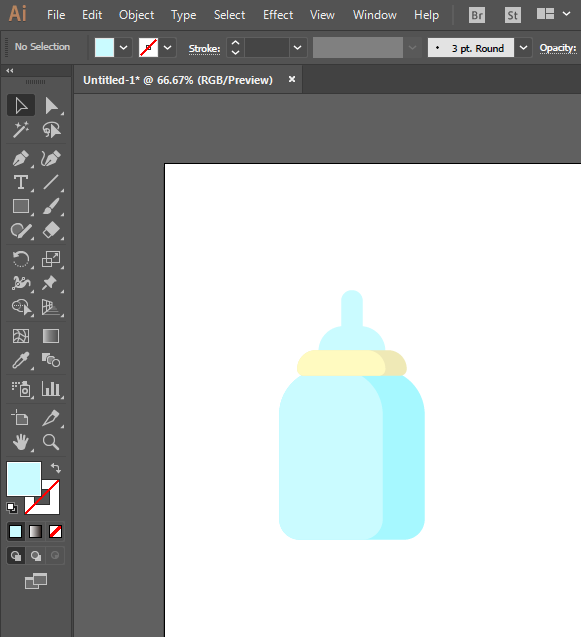Open the Object menu
Screen dimensions: 581x637
click(x=137, y=15)
